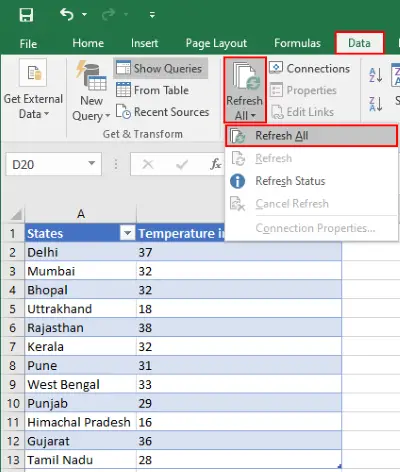The image size is (400, 472).
Task: Select the cell containing Kerala
Action: tap(80, 346)
